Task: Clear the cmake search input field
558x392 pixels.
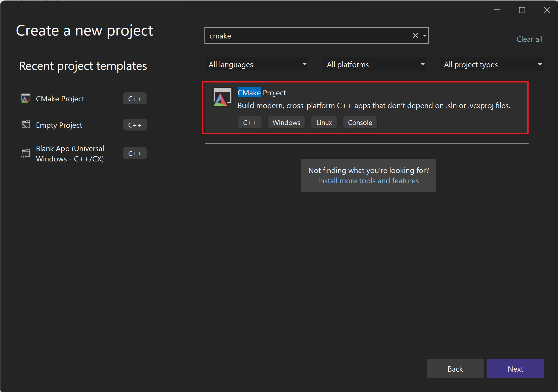Action: 415,35
